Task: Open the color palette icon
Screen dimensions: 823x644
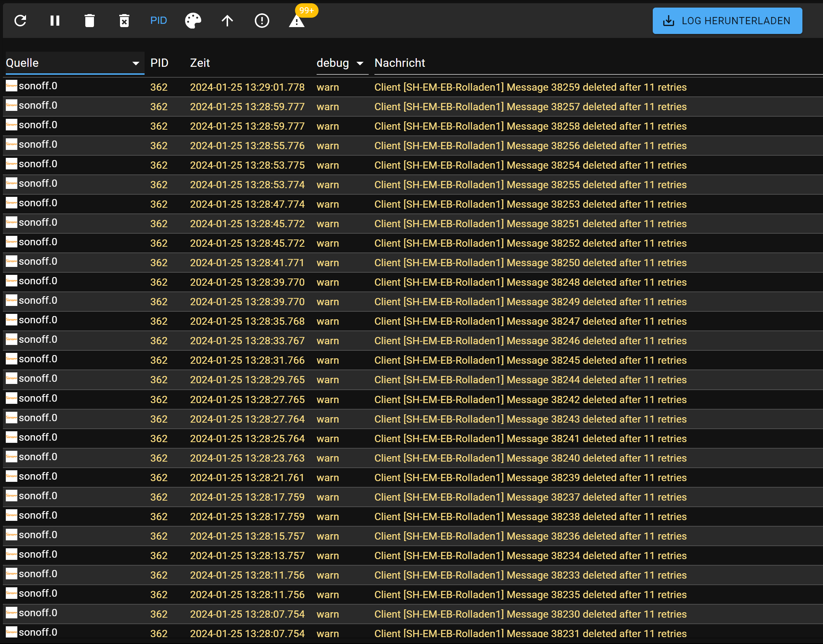Action: [193, 21]
